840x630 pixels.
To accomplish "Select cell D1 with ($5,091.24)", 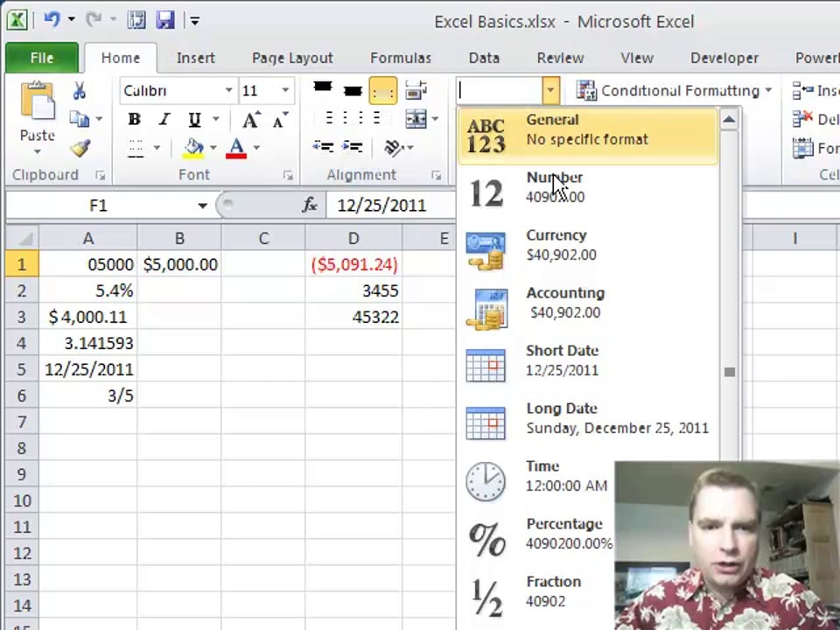I will pyautogui.click(x=353, y=264).
